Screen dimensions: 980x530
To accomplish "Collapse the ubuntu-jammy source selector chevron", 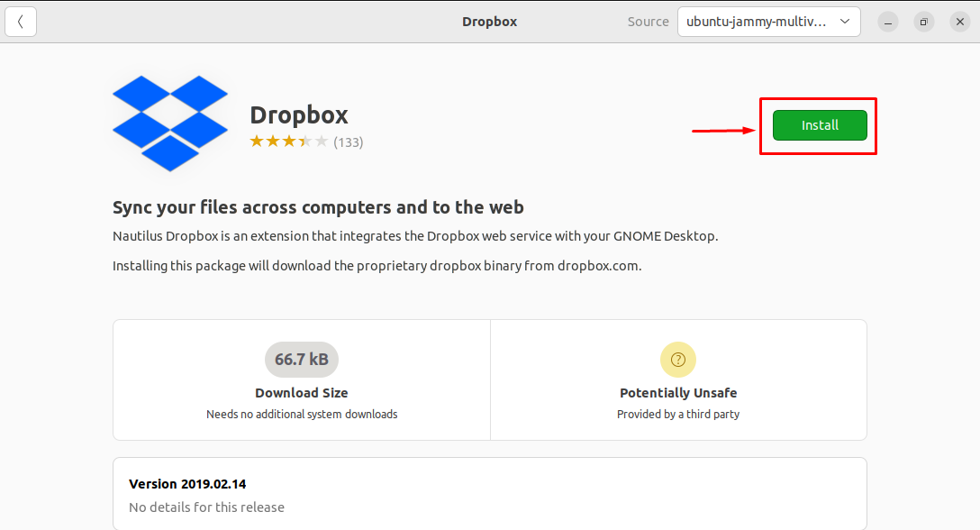I will (x=845, y=21).
